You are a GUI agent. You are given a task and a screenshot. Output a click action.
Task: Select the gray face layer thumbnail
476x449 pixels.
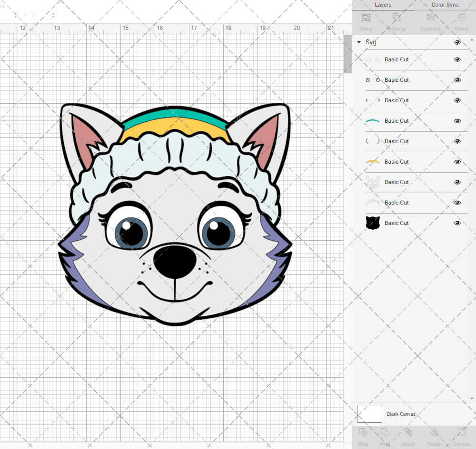(x=373, y=182)
